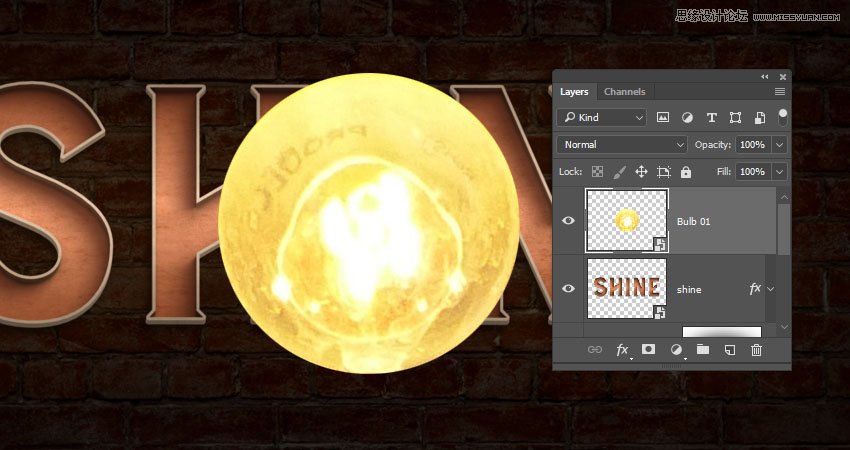Lock artboard nesting
850x450 pixels.
coord(664,172)
